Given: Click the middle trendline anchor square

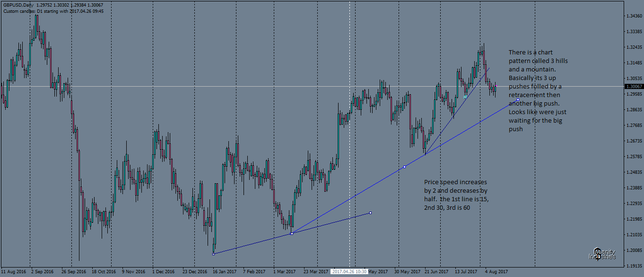Looking at the screenshot, I should [x=292, y=233].
